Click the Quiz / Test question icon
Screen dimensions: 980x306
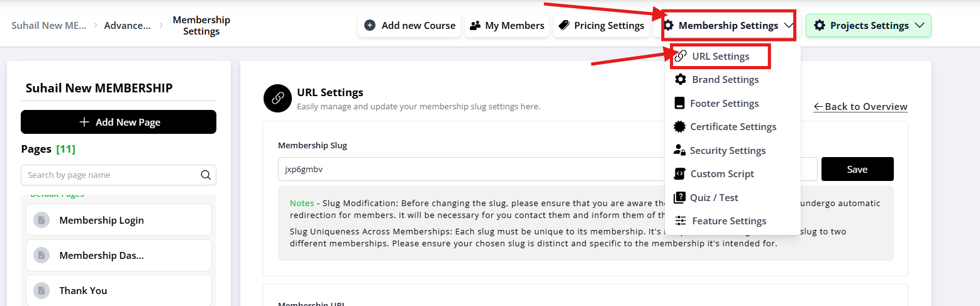[679, 197]
